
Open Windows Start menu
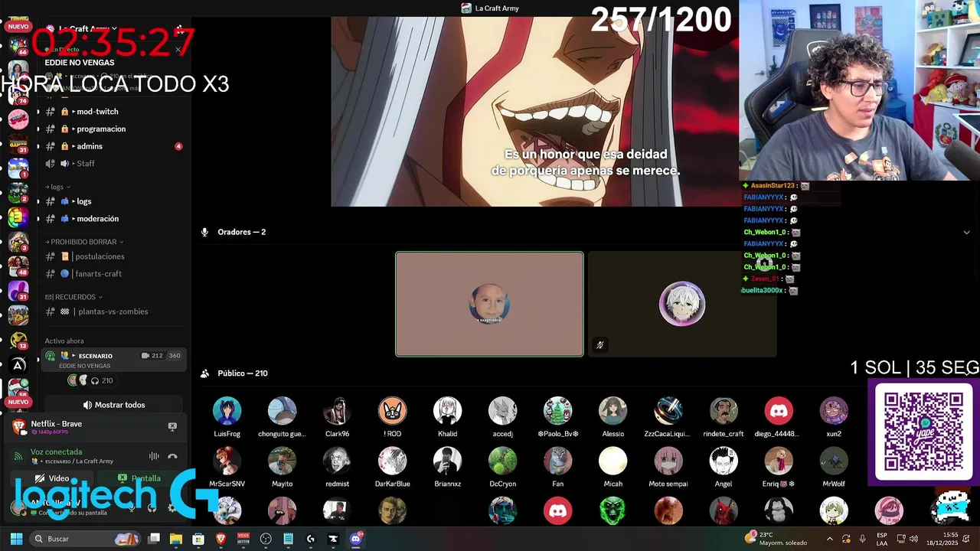point(16,539)
